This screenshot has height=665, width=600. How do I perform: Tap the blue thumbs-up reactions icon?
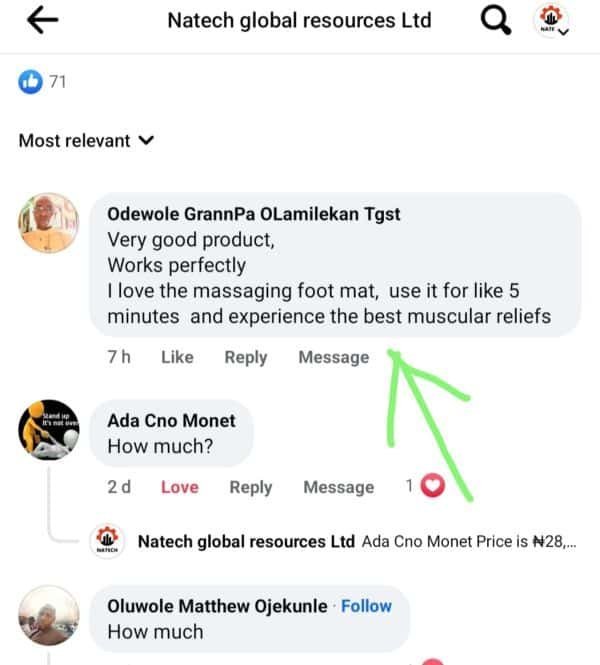pyautogui.click(x=30, y=82)
